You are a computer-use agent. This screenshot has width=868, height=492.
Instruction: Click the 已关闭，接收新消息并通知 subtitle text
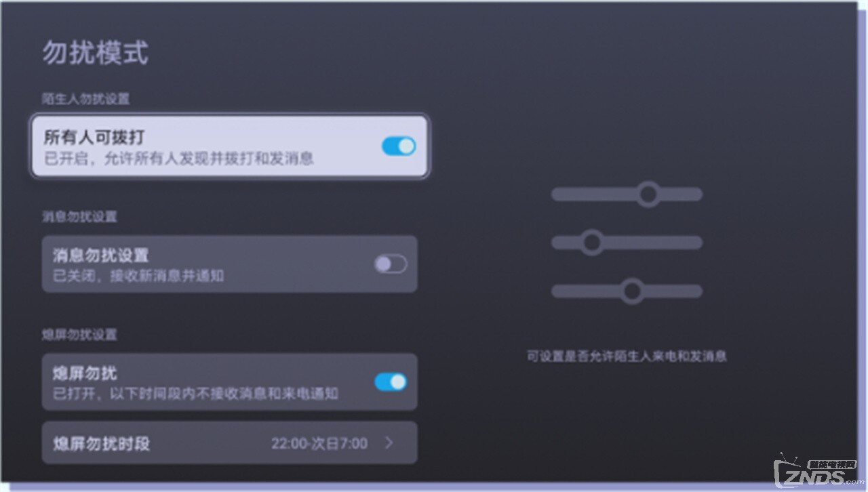138,276
